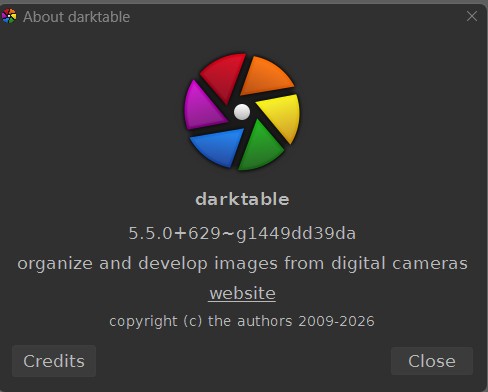Click the copyright 2009-2026 line
This screenshot has height=392, width=488.
click(x=242, y=322)
